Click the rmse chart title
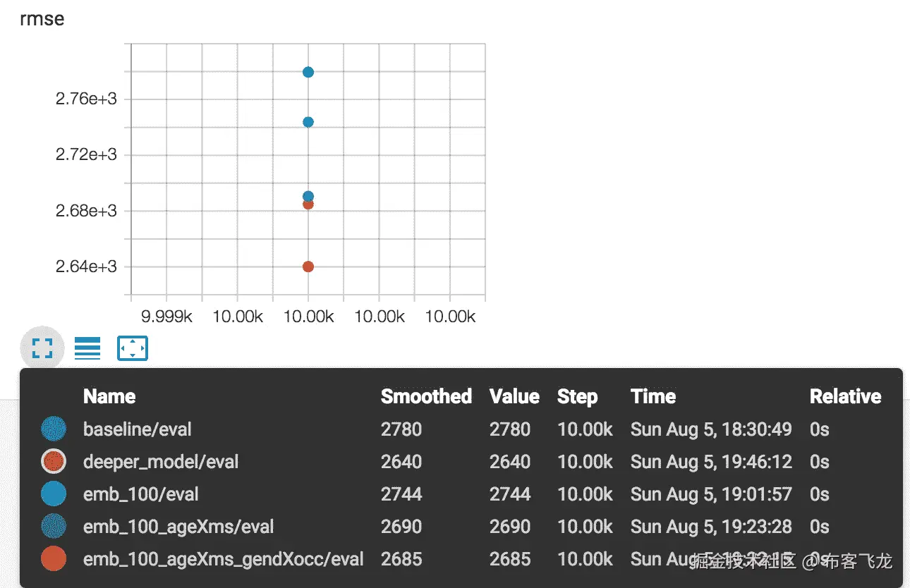The height and width of the screenshot is (588, 910). [x=42, y=18]
